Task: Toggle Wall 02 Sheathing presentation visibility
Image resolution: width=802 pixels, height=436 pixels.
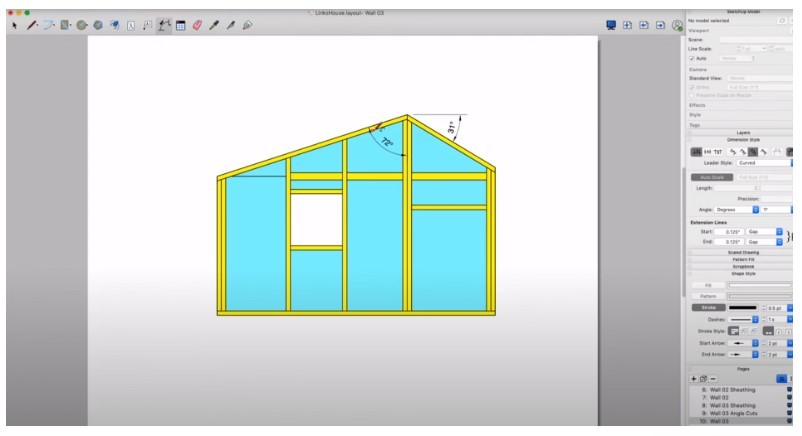Action: (x=789, y=390)
